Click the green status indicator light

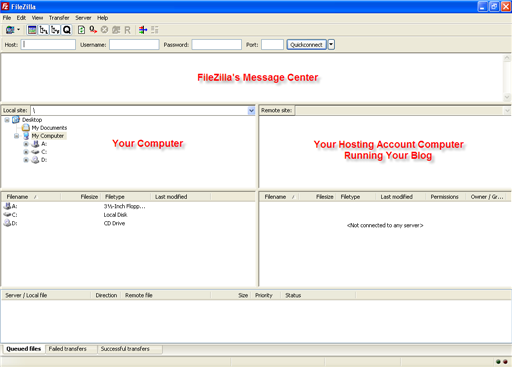pyautogui.click(x=498, y=361)
